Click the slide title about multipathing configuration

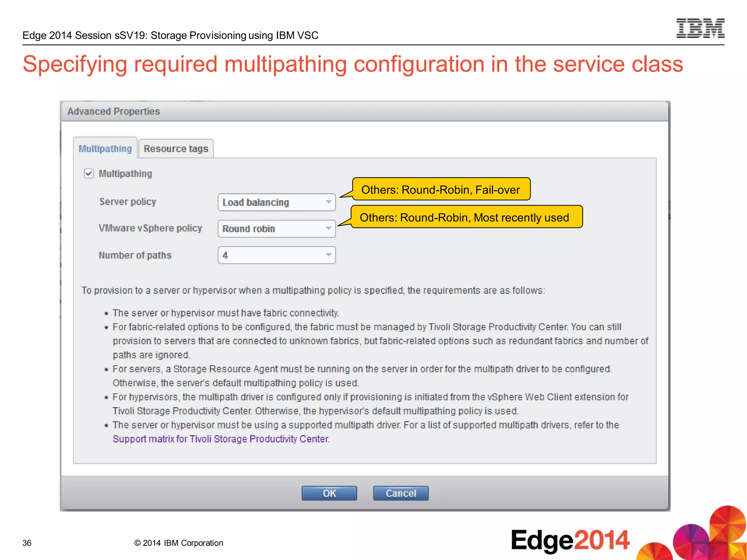353,65
